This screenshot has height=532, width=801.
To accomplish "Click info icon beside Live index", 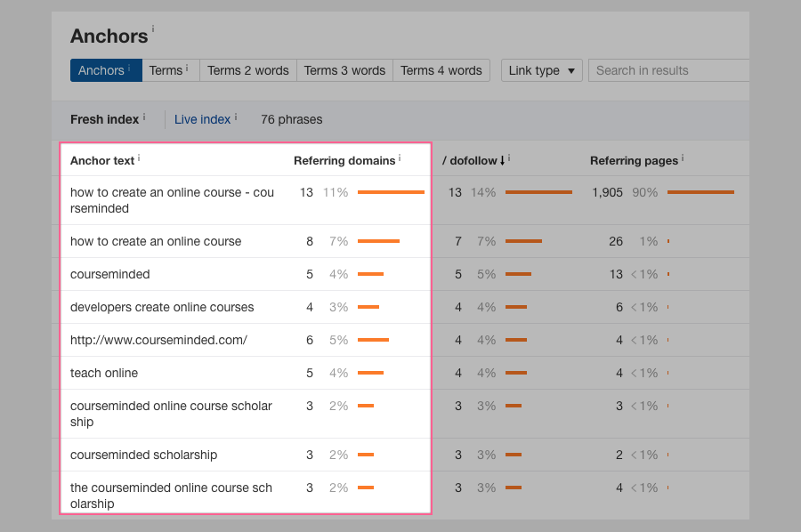I will tap(236, 117).
